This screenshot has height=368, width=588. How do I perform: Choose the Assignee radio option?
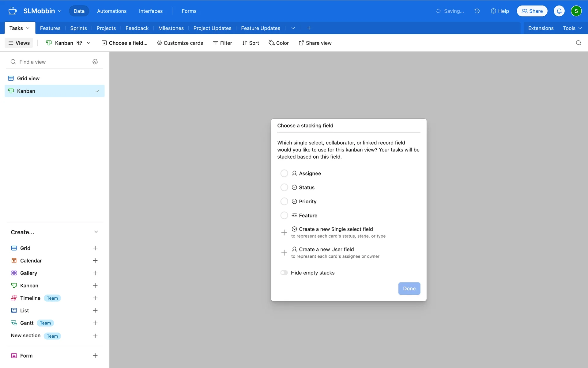point(284,174)
